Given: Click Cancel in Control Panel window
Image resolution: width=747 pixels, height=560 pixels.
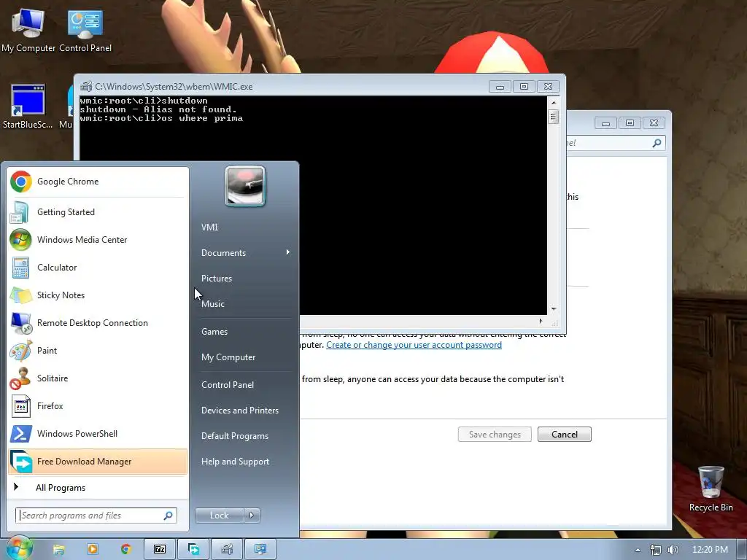Looking at the screenshot, I should pos(565,435).
